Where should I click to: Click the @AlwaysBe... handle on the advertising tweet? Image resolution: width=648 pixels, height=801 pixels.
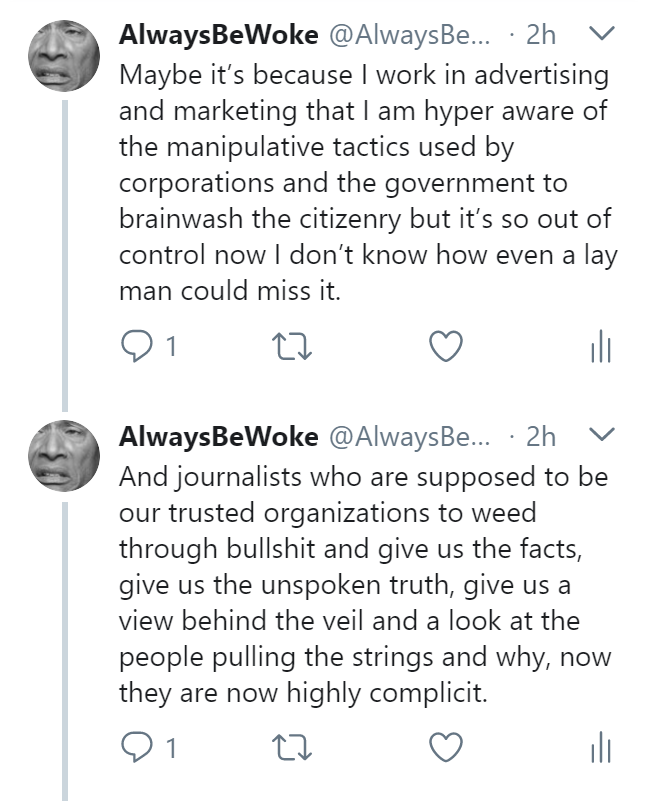click(x=410, y=35)
